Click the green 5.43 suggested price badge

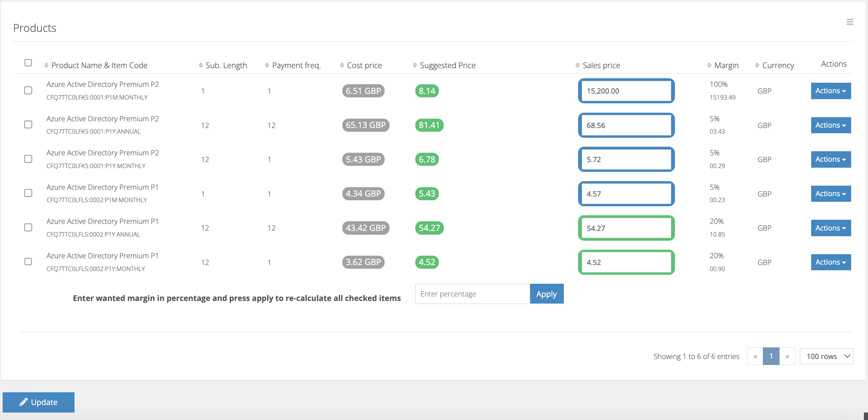coord(427,194)
